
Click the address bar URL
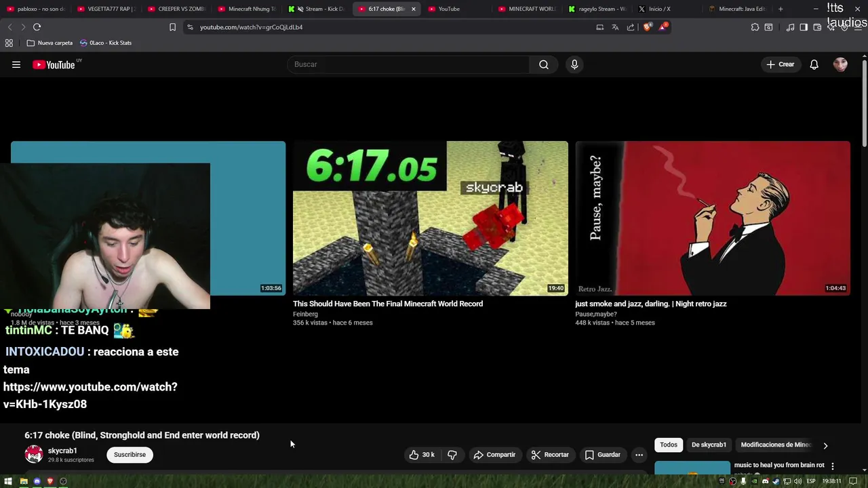coord(251,27)
